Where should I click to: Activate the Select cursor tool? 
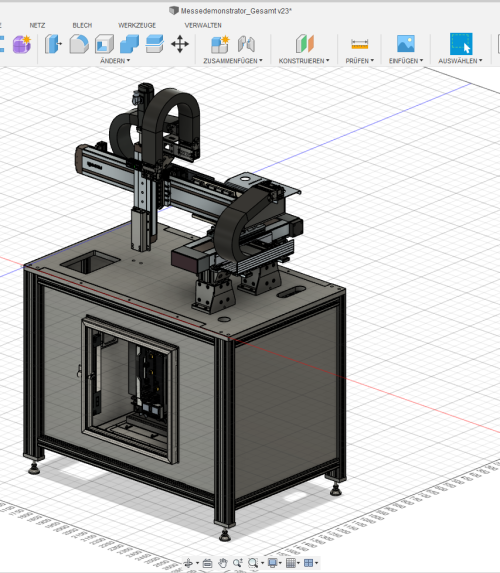tap(461, 44)
